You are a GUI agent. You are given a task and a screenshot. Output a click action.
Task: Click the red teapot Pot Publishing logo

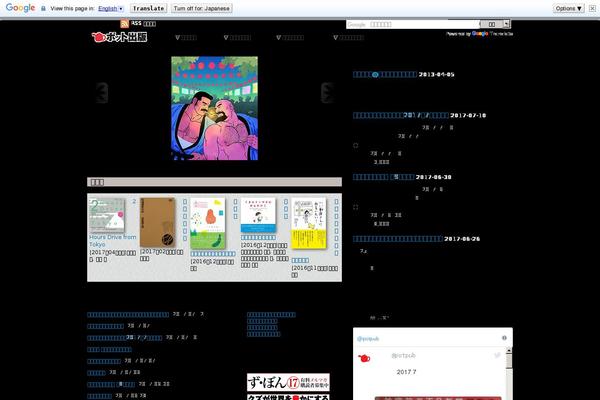coord(119,37)
